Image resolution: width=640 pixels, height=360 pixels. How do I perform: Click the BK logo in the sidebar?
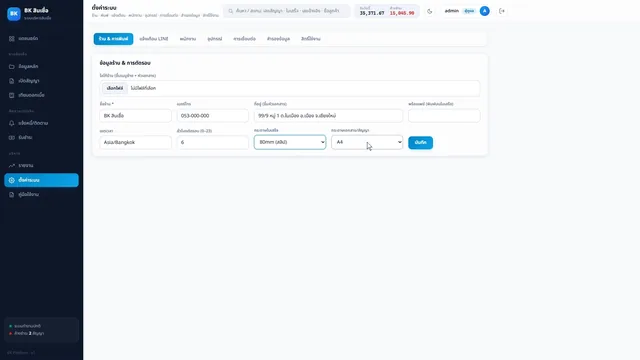click(x=14, y=13)
